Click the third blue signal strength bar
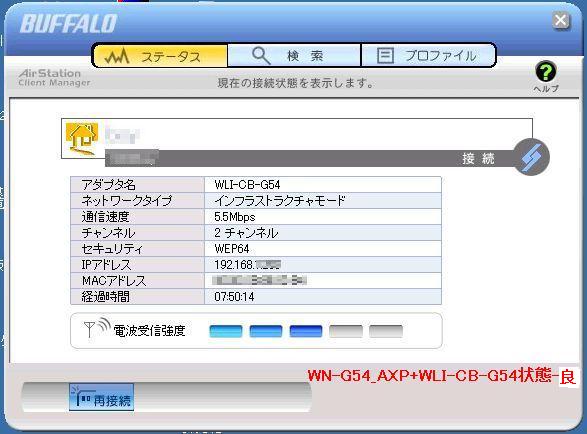This screenshot has height=434, width=587. [306, 331]
